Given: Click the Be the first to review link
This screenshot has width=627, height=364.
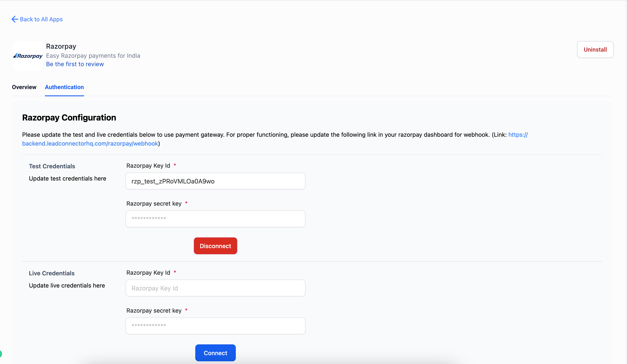Looking at the screenshot, I should tap(75, 64).
